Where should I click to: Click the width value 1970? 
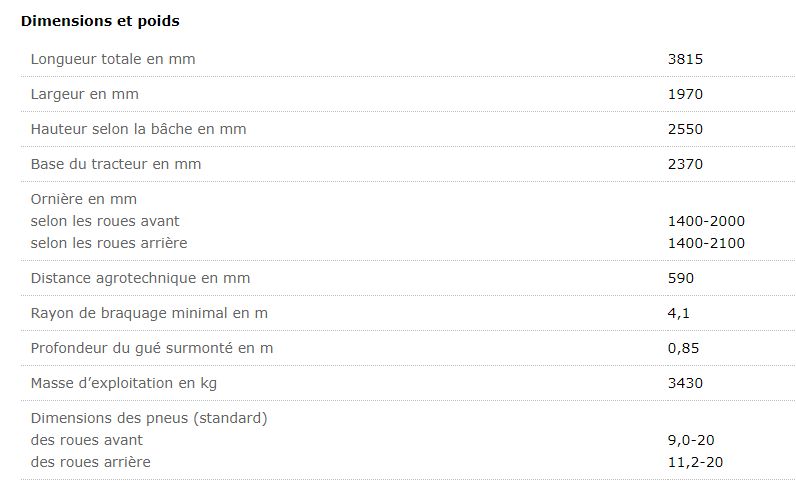click(x=685, y=94)
